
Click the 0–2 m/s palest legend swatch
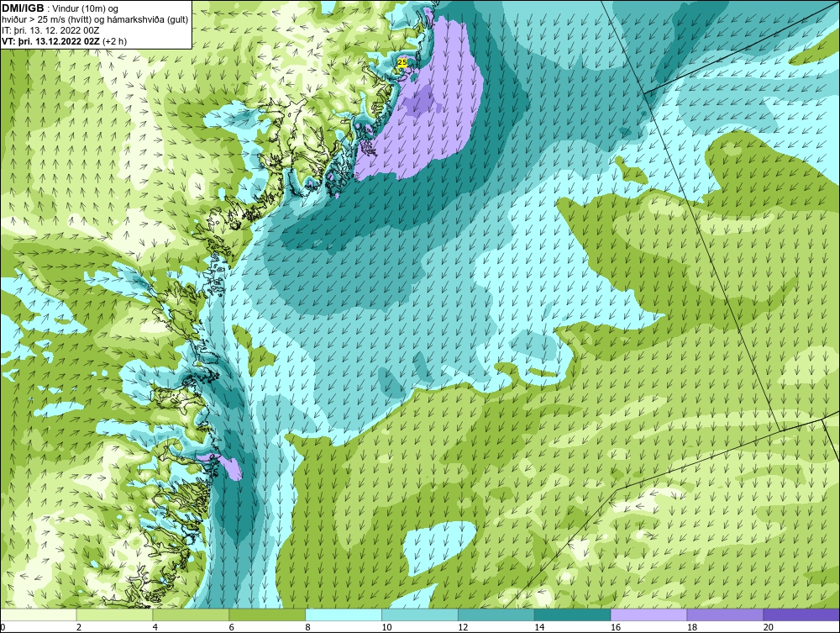39,615
